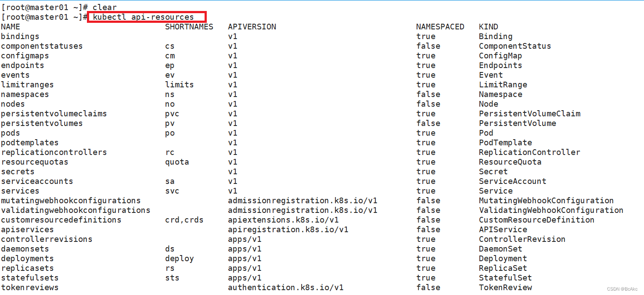Click the 'sts' short name

click(x=172, y=278)
